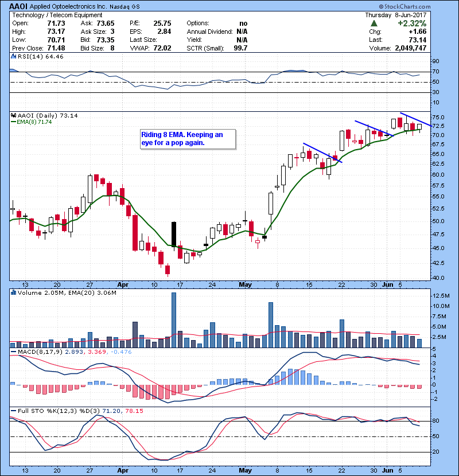Click the Technology / Telecom Equipment sector label
This screenshot has height=476, width=459.
[57, 15]
